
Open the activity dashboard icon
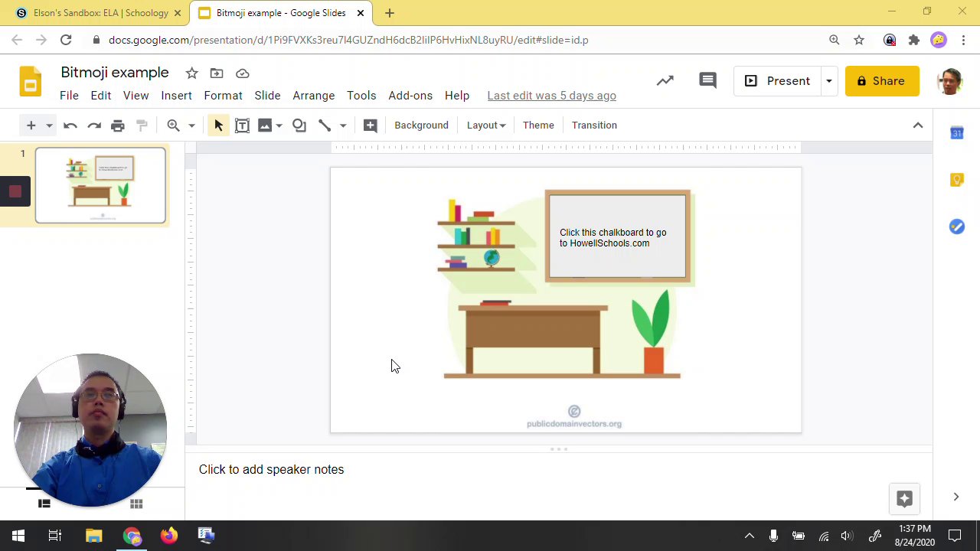(x=665, y=80)
